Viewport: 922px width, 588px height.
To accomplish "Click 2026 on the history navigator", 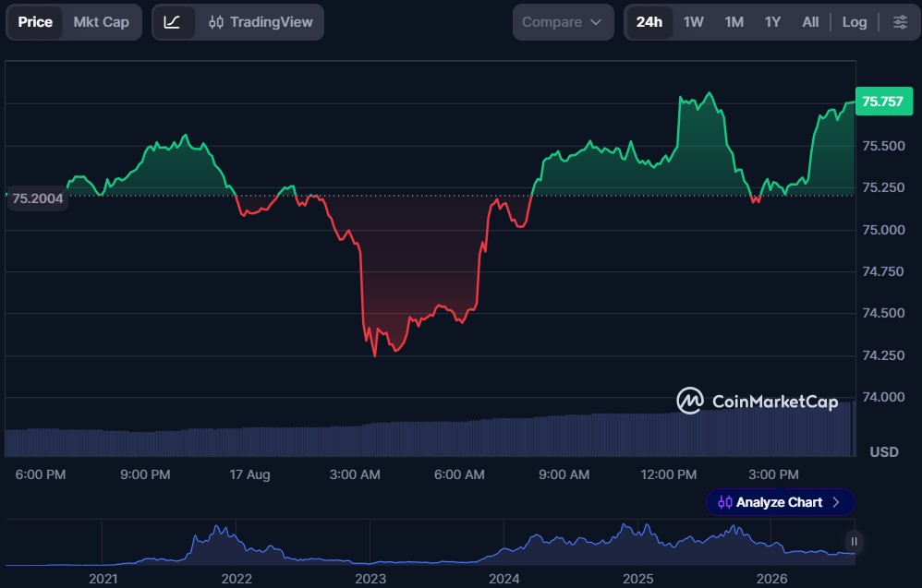I will point(771,579).
